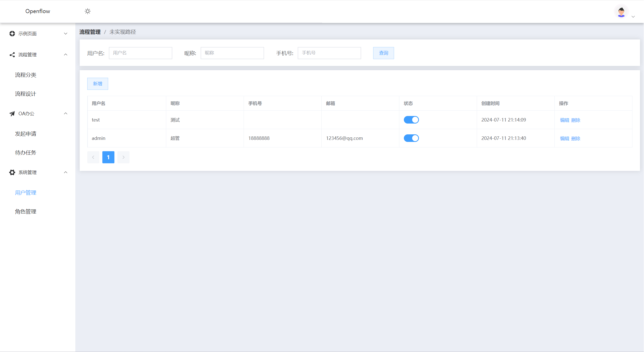Toggle status switch for test user

coord(411,120)
